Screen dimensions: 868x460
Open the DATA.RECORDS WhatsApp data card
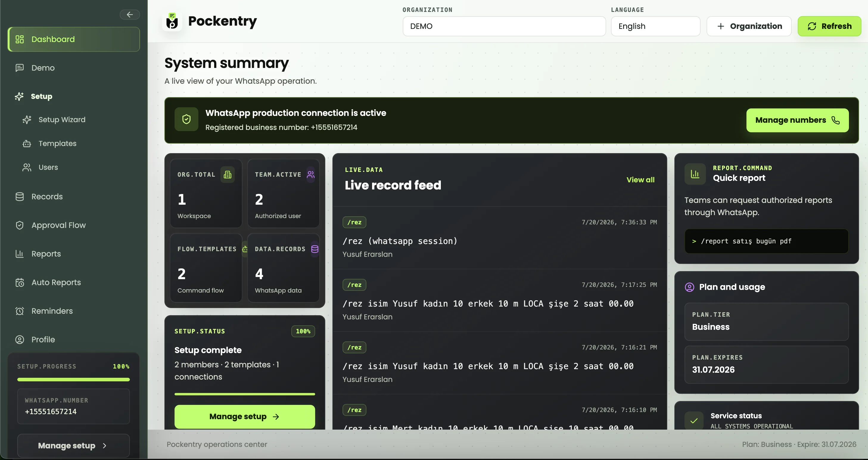tap(283, 268)
